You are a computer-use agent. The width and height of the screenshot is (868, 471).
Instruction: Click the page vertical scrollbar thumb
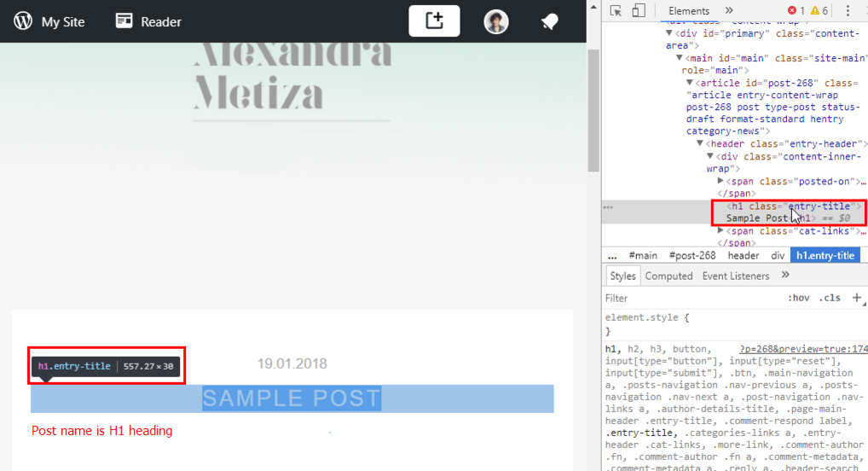coord(593,111)
